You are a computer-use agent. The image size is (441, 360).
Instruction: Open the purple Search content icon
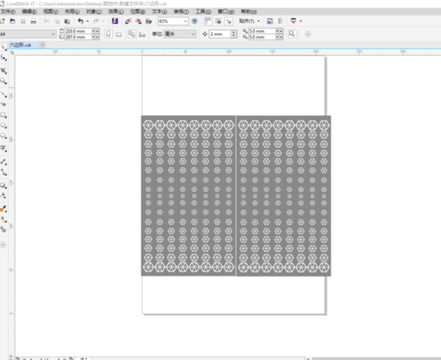[115, 21]
